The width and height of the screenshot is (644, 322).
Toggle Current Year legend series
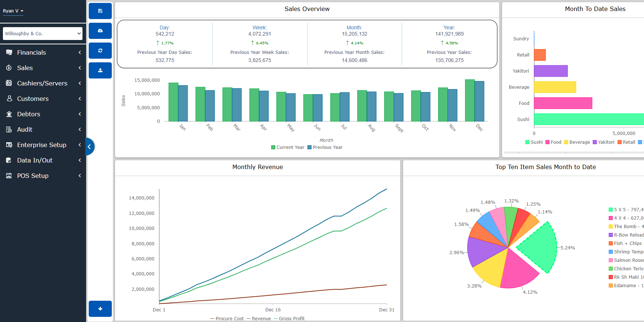point(288,147)
